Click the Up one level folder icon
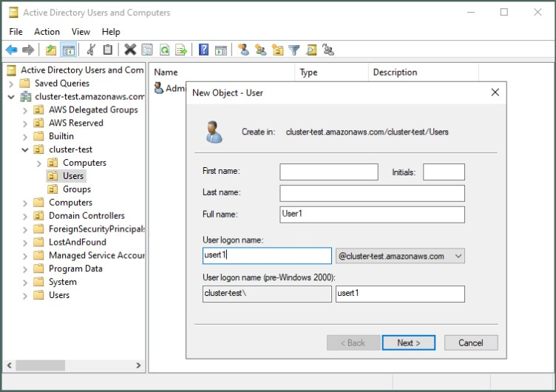Screen dimensions: 556x392 click(x=51, y=50)
